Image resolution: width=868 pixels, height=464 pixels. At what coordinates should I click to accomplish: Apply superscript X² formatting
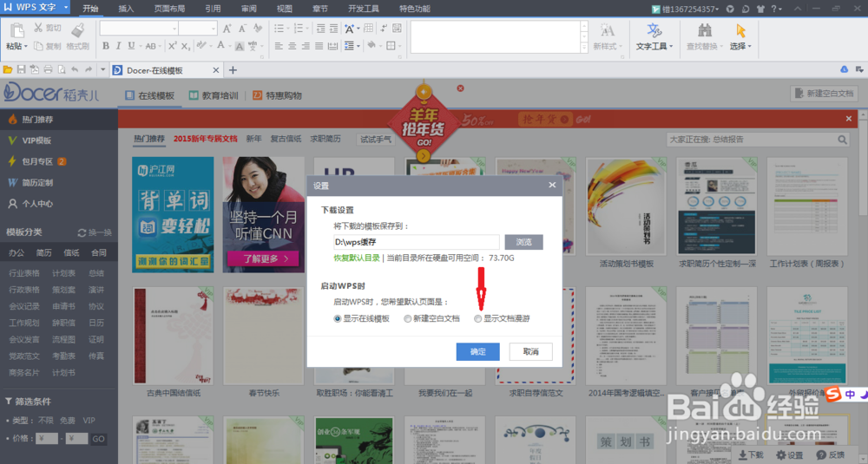[172, 46]
